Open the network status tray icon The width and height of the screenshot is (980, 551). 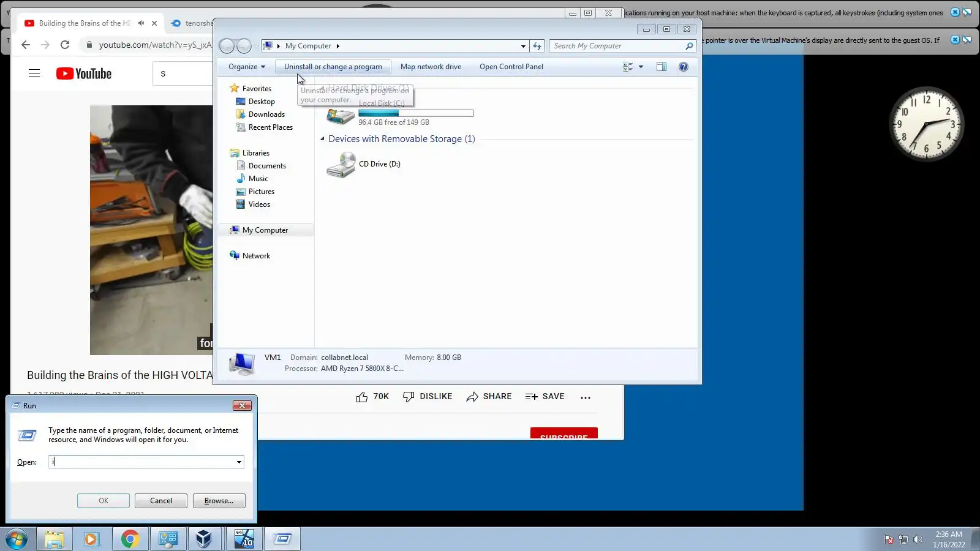(x=903, y=539)
